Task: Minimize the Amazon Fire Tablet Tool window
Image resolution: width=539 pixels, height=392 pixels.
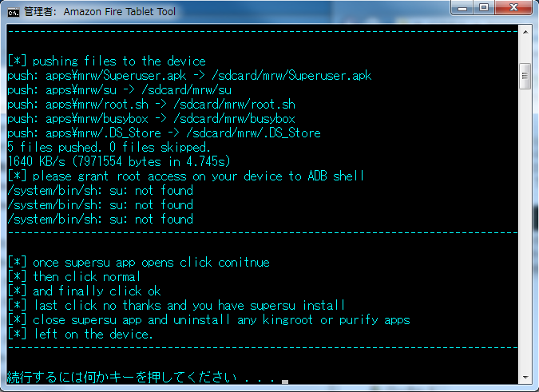Action: coord(462,7)
